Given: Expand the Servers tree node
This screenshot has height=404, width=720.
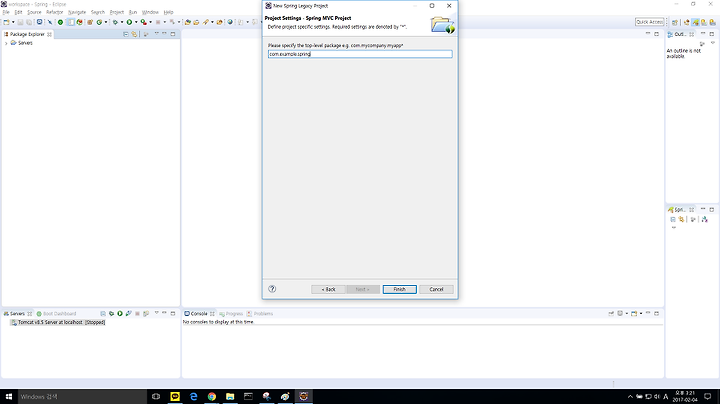Looking at the screenshot, I should pyautogui.click(x=6, y=43).
